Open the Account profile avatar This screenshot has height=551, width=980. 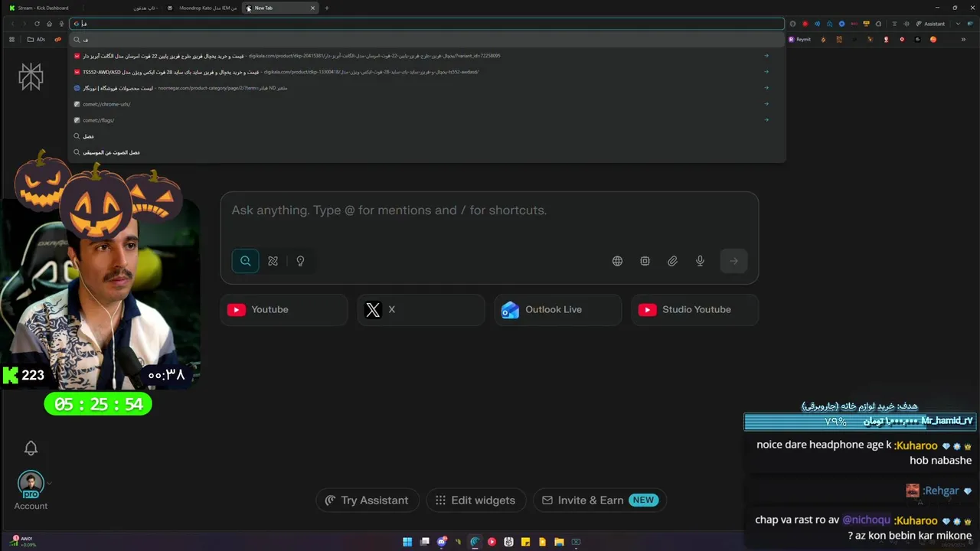click(31, 484)
